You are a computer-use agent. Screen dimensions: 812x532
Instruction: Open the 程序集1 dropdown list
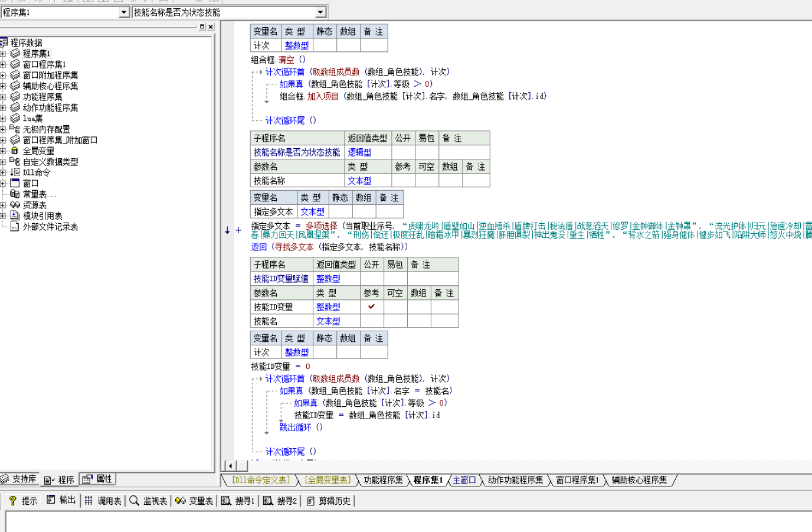pyautogui.click(x=124, y=12)
